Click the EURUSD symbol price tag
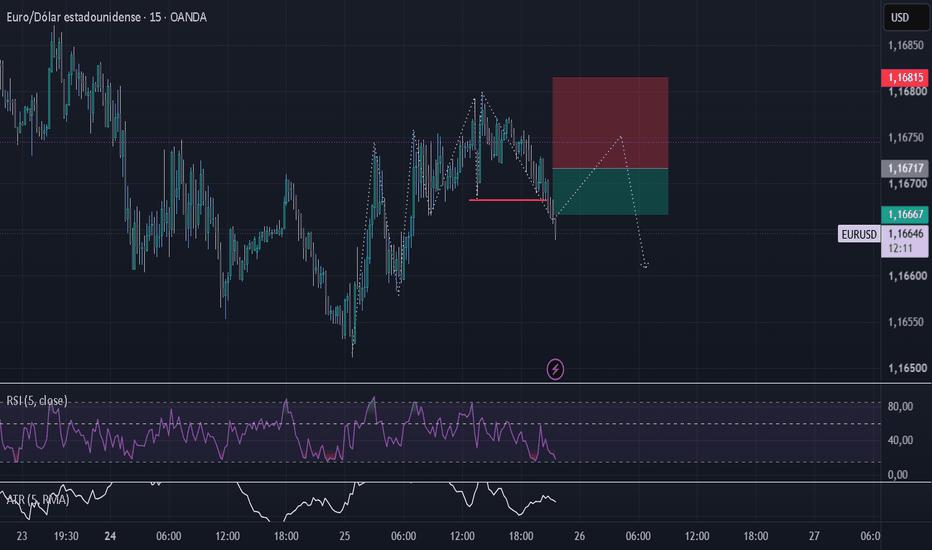The height and width of the screenshot is (550, 932). (859, 234)
